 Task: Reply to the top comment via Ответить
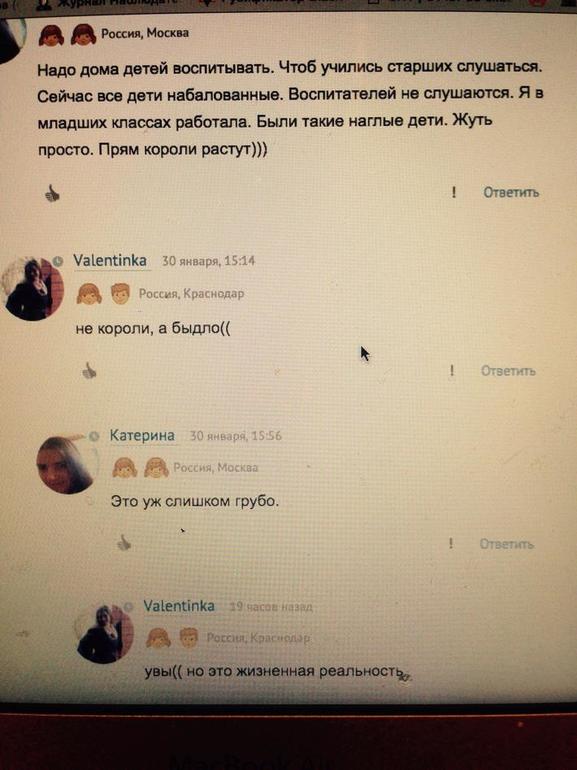(511, 192)
